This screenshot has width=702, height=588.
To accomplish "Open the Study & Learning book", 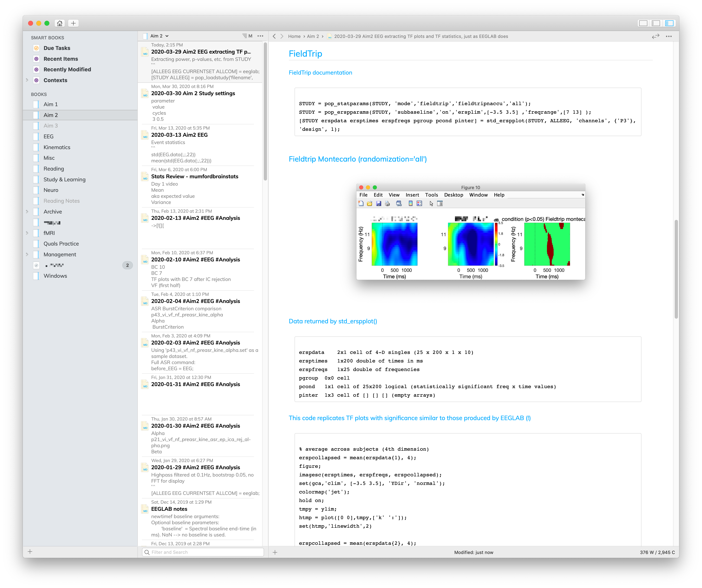I will click(65, 179).
